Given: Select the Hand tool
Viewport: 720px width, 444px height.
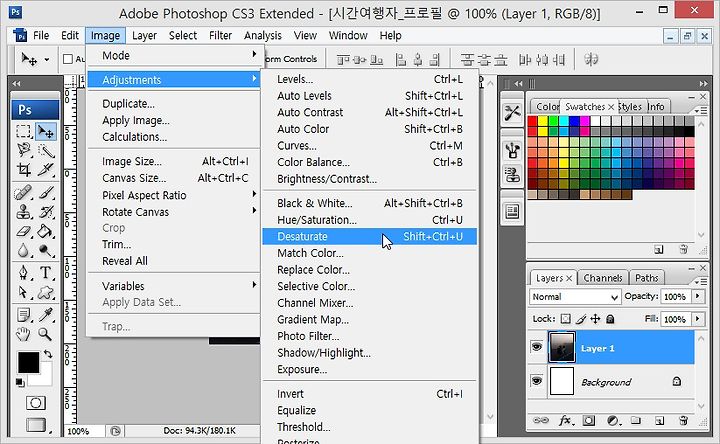Looking at the screenshot, I should [23, 334].
